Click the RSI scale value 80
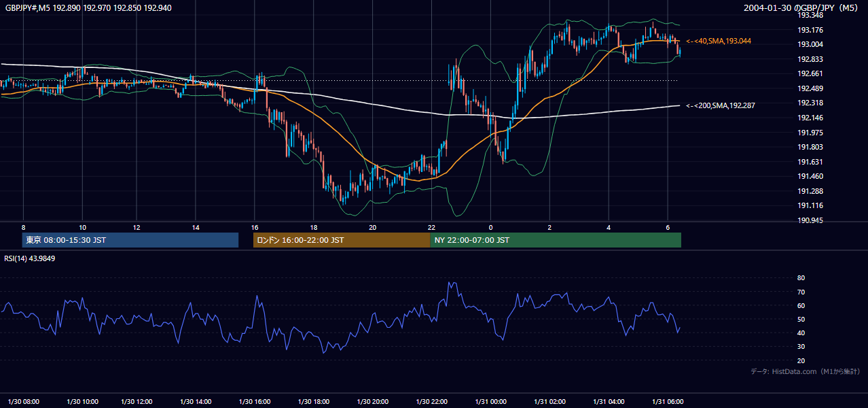This screenshot has height=408, width=868. pos(801,278)
